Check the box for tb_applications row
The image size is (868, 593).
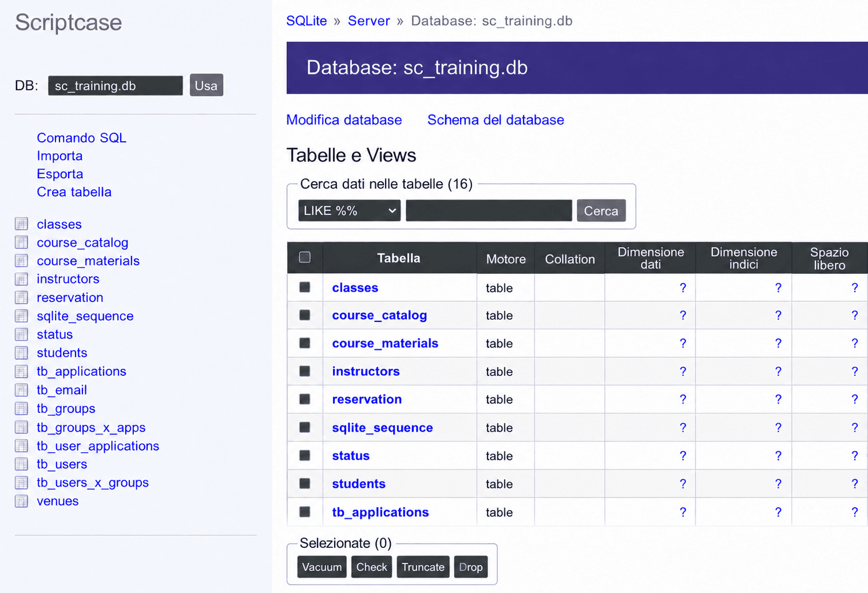[x=305, y=512]
